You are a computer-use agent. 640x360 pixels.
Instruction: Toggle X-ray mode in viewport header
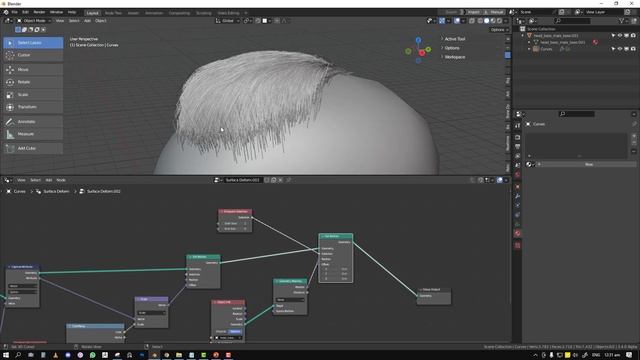coord(472,21)
